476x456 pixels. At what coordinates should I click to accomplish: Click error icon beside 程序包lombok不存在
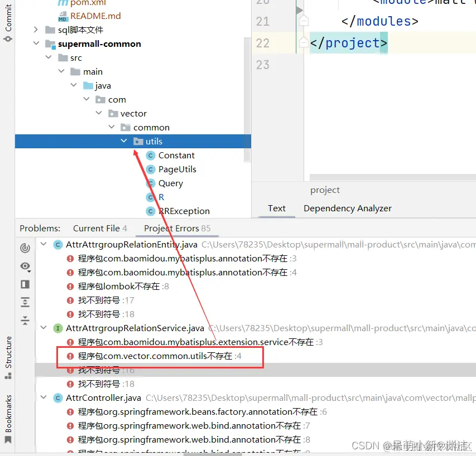click(x=70, y=287)
